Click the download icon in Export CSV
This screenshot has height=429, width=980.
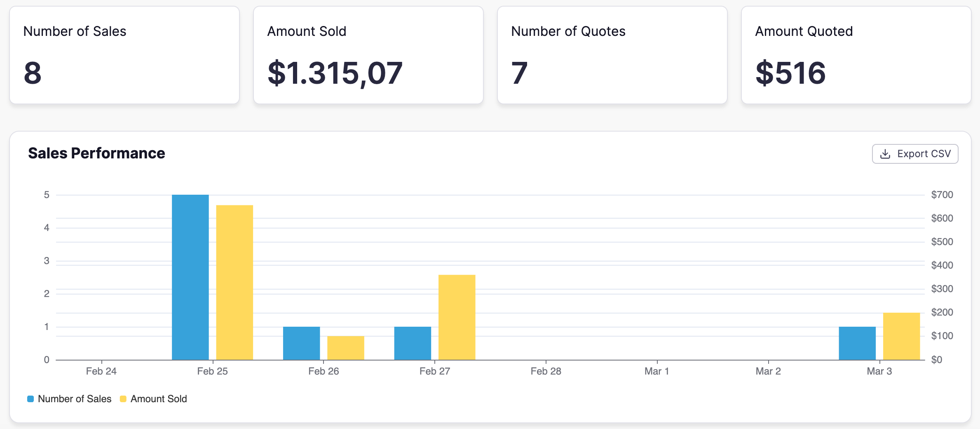point(885,154)
